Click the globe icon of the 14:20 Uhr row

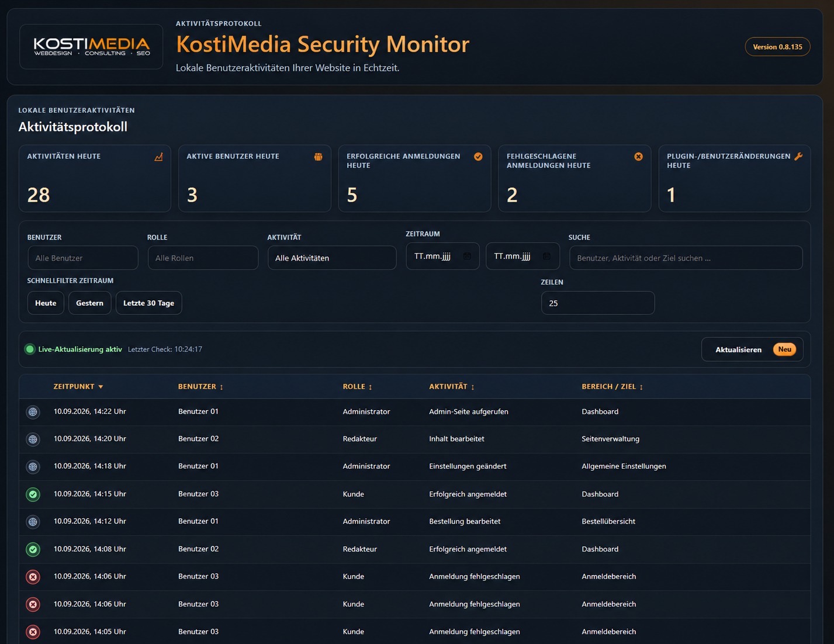pos(33,439)
